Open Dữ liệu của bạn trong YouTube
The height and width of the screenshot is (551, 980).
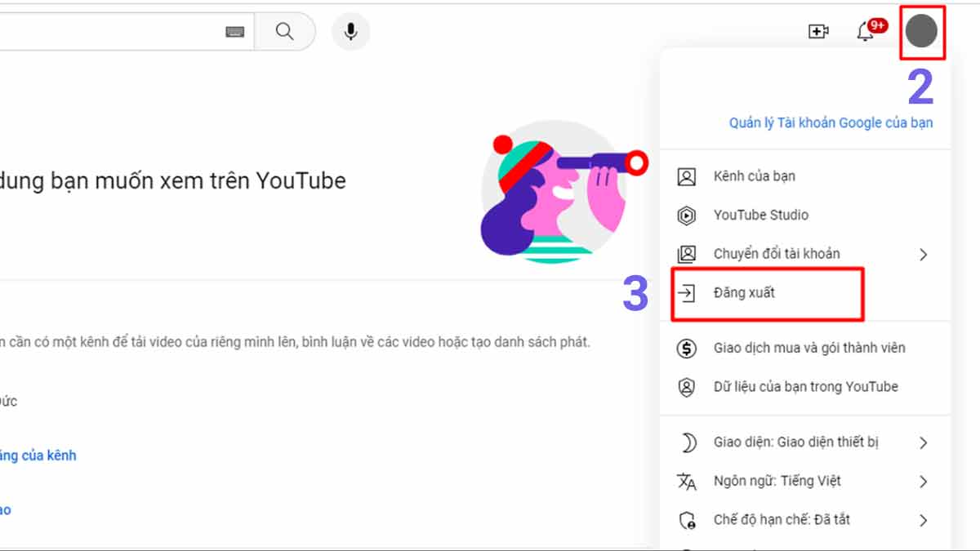805,387
